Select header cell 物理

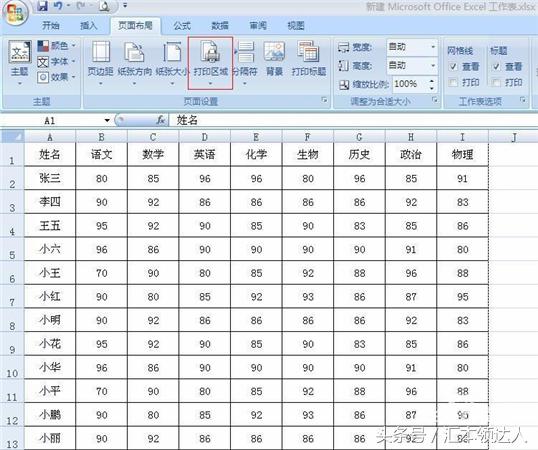coord(463,154)
